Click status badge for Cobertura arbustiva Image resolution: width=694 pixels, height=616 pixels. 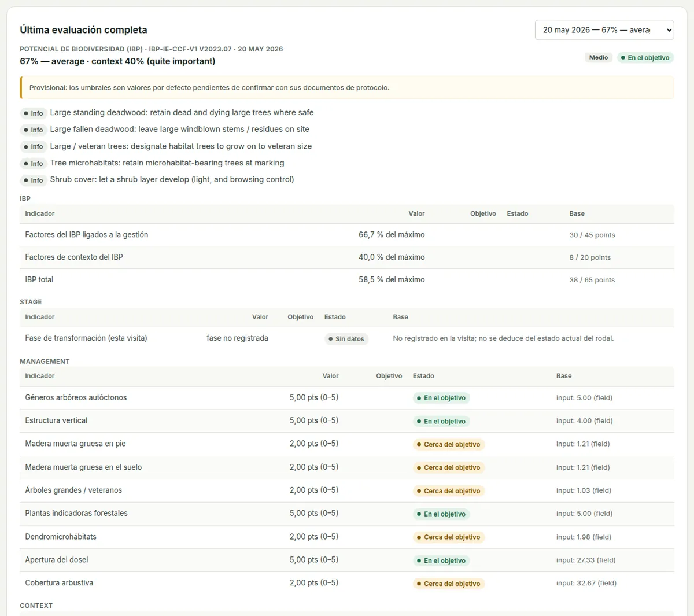click(449, 584)
